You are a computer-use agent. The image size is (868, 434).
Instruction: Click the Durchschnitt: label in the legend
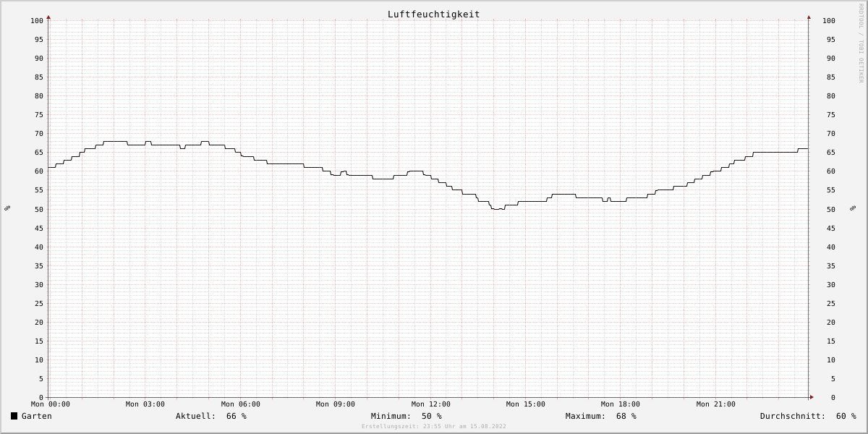(x=793, y=416)
